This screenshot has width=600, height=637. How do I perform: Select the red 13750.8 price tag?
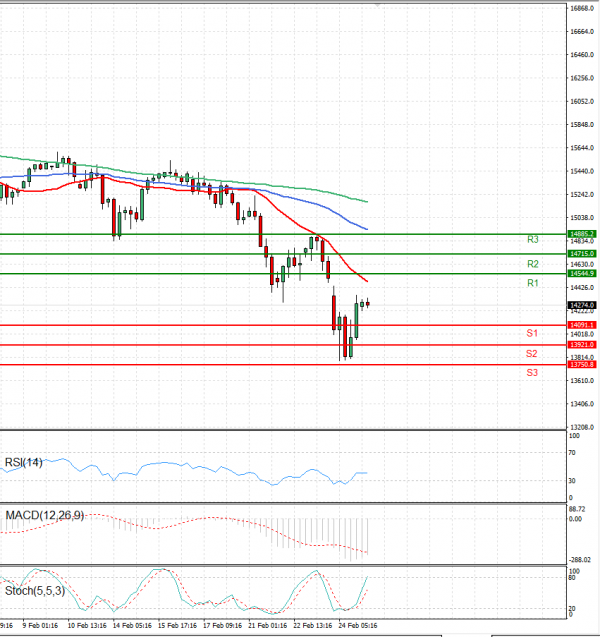(582, 364)
